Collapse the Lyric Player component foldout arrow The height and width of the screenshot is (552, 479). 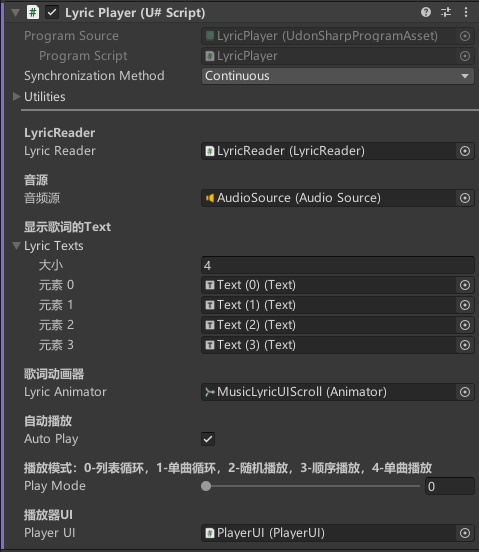click(15, 13)
